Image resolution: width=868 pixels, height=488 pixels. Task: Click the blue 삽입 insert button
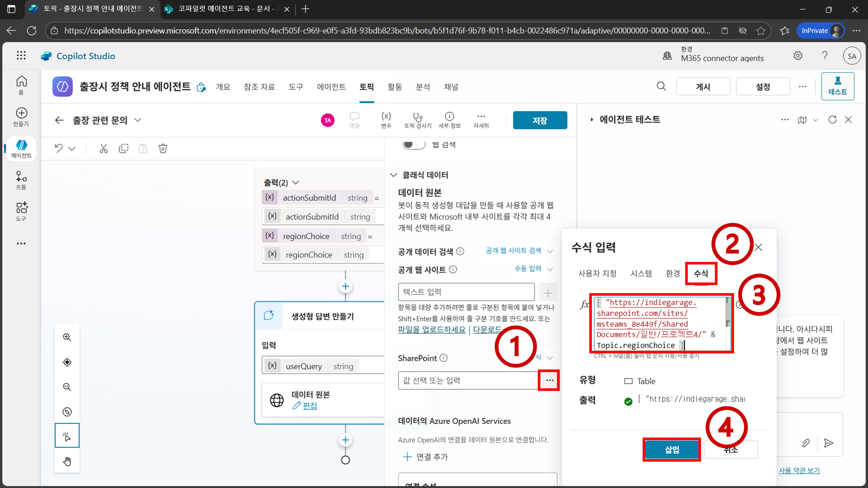pos(672,450)
